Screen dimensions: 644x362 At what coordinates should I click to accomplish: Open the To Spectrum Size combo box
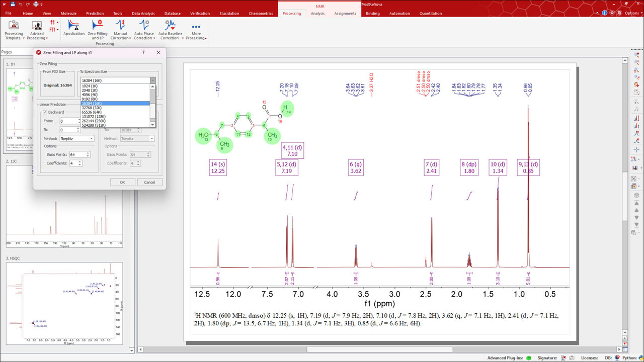tap(118, 80)
